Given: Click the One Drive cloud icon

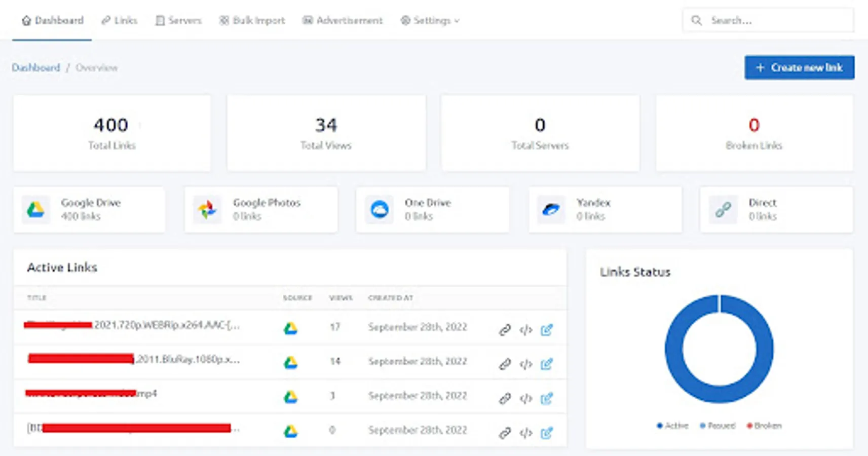Looking at the screenshot, I should [379, 210].
